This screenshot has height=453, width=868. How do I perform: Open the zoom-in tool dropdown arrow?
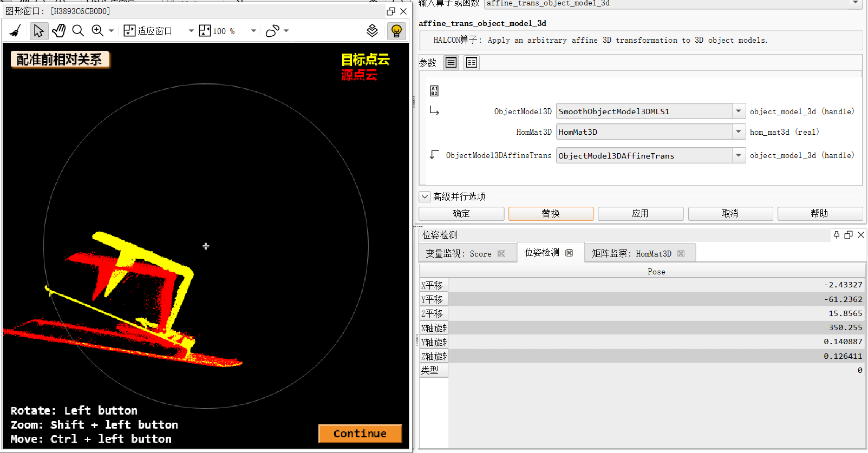pyautogui.click(x=111, y=31)
